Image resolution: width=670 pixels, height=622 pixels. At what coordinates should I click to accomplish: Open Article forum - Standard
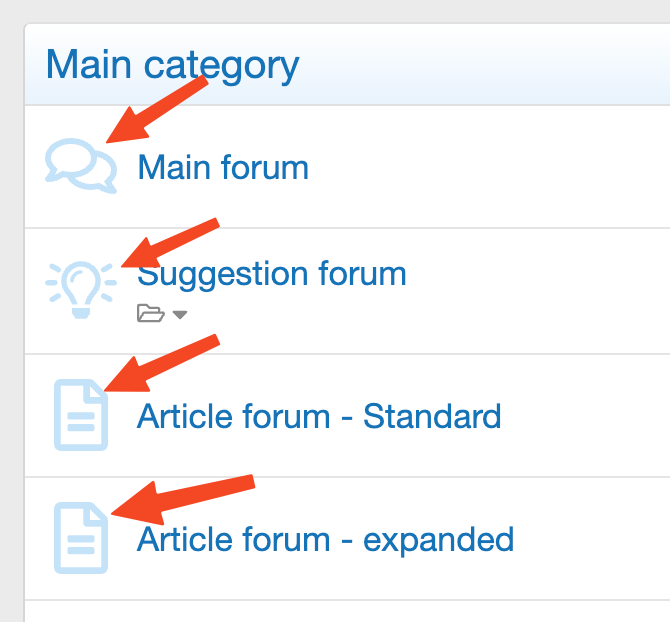pos(319,415)
